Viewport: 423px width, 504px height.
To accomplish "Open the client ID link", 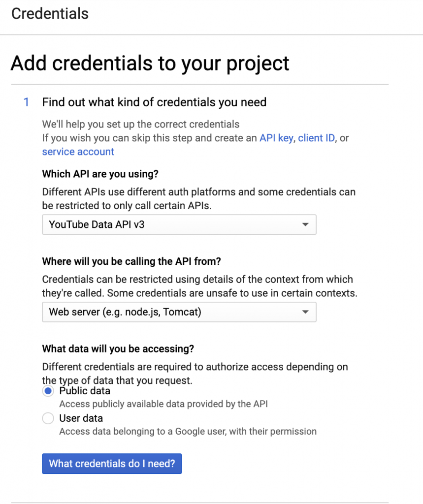I will pos(317,138).
